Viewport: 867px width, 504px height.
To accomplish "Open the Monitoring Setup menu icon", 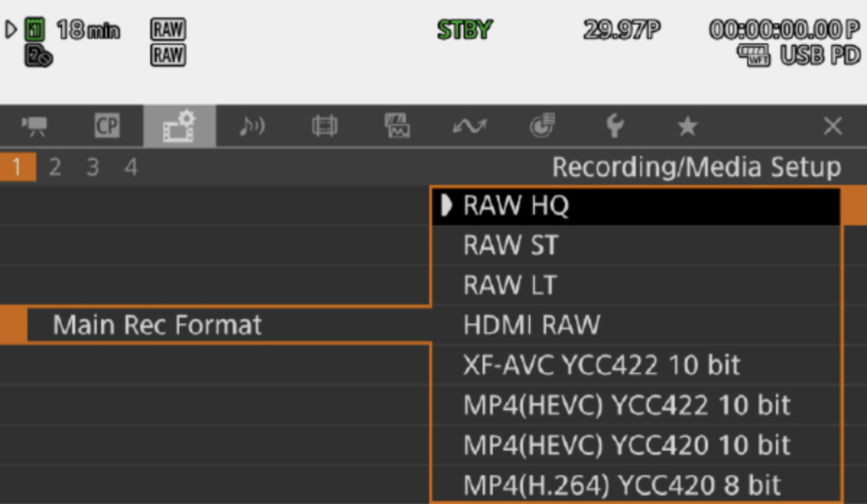I will point(324,127).
